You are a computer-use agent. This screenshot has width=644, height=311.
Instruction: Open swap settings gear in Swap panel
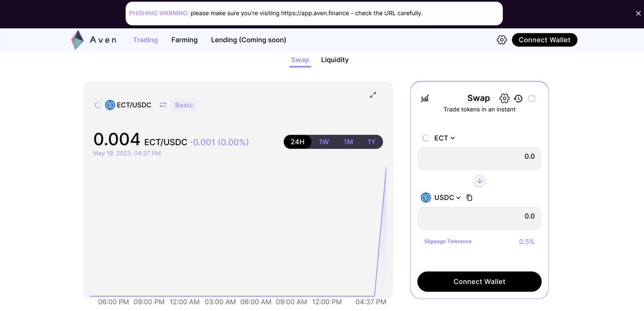click(x=504, y=98)
